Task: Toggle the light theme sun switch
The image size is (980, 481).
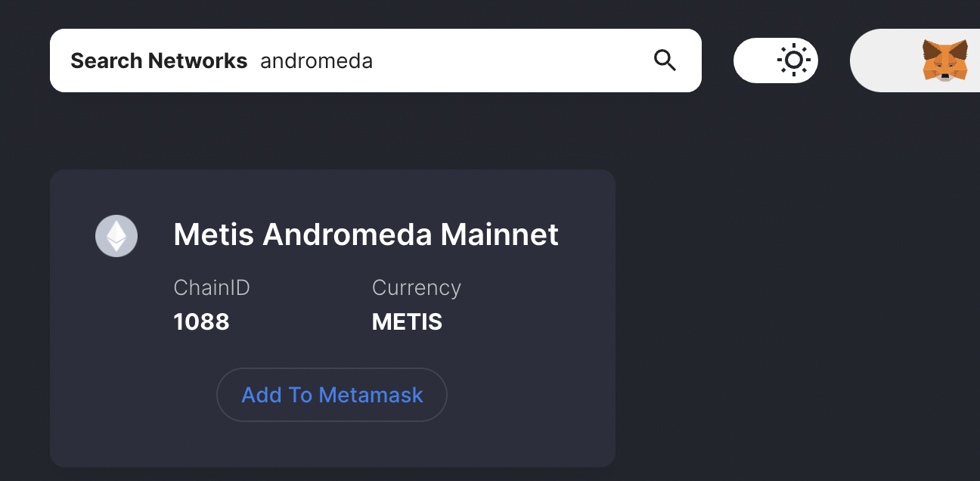Action: click(x=776, y=61)
